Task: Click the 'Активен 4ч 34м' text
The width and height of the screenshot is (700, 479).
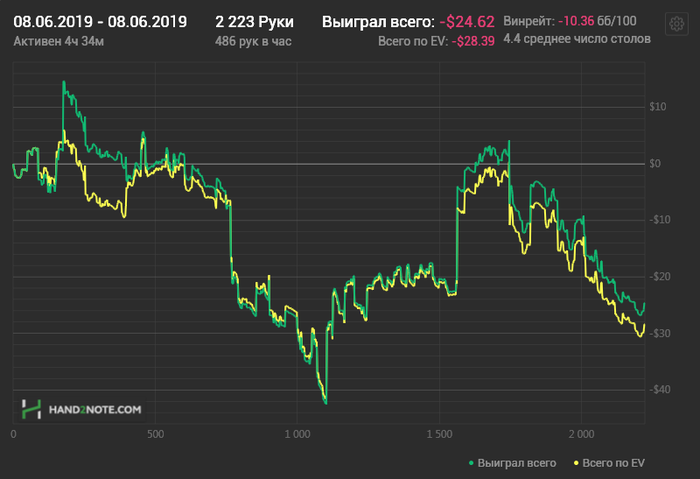Action: pos(58,42)
